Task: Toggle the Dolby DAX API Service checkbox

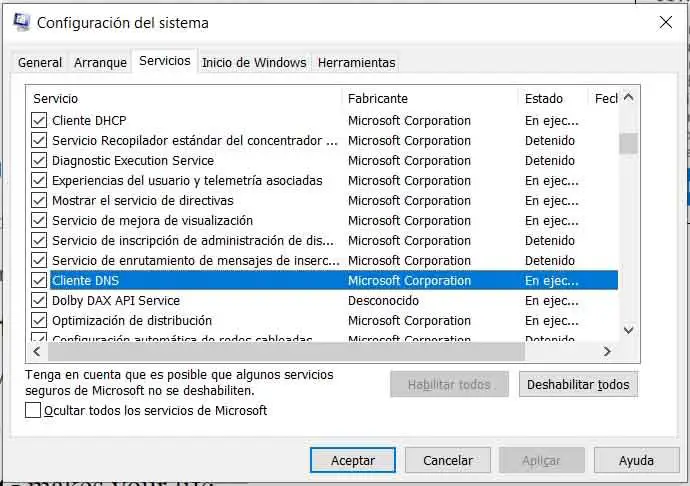Action: click(39, 300)
